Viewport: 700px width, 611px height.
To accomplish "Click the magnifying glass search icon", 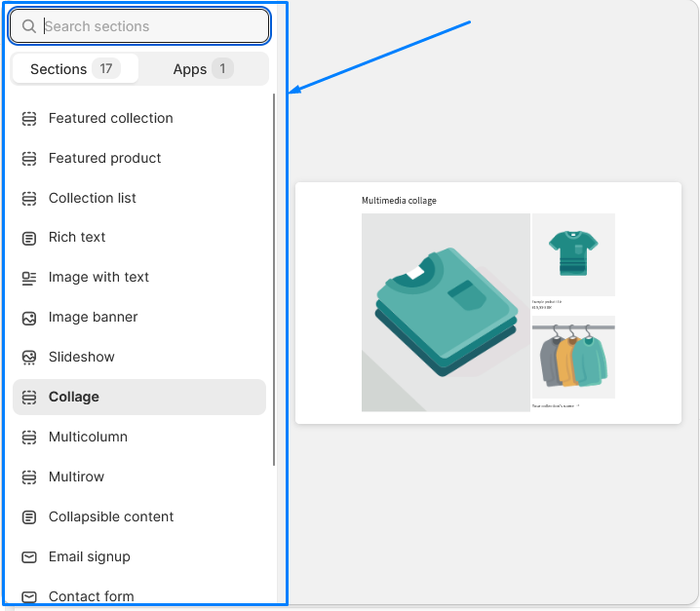I will (x=29, y=26).
